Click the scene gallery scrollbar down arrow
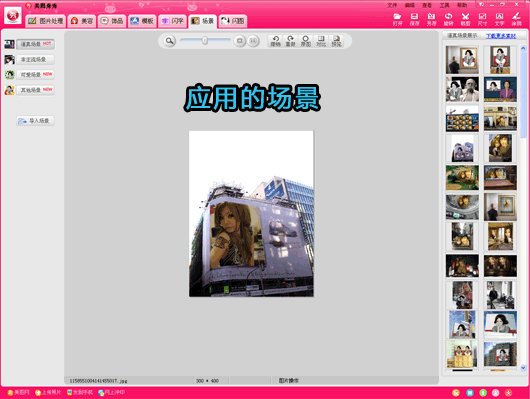530x399 pixels. pos(523,368)
